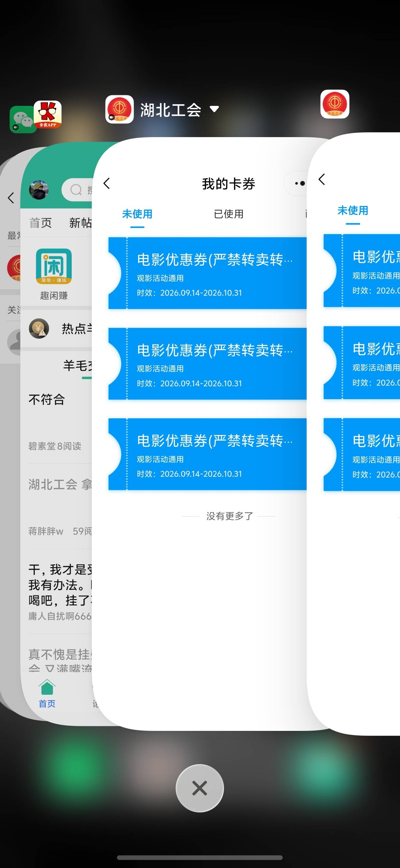Select 未使用 tab in rightmost window
Image resolution: width=400 pixels, height=868 pixels.
coord(353,210)
